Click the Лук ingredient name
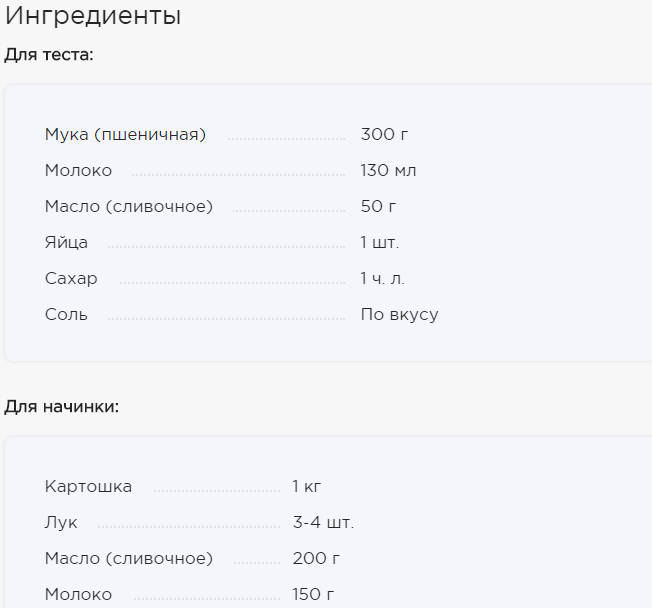Viewport: 652px width, 608px height. point(61,523)
